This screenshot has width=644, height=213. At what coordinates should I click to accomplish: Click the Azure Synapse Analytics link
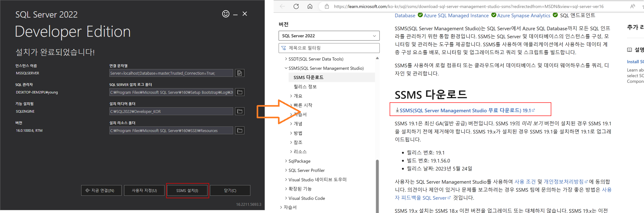(x=523, y=15)
